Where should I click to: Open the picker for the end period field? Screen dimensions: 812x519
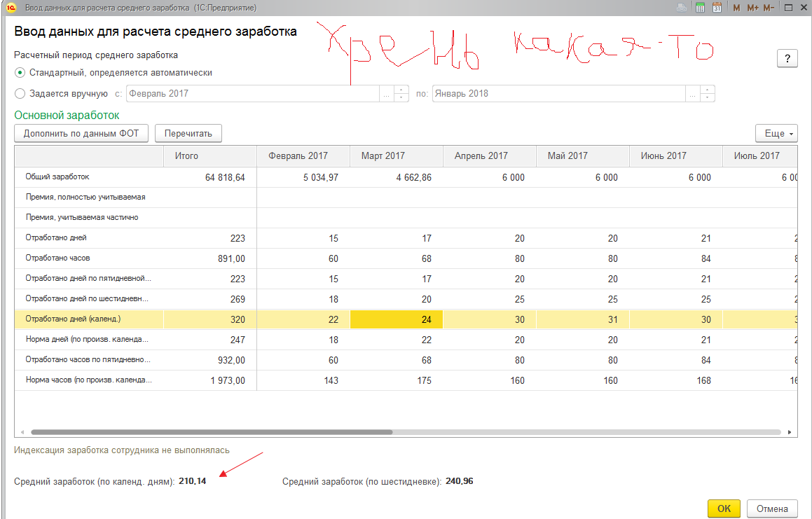[691, 94]
